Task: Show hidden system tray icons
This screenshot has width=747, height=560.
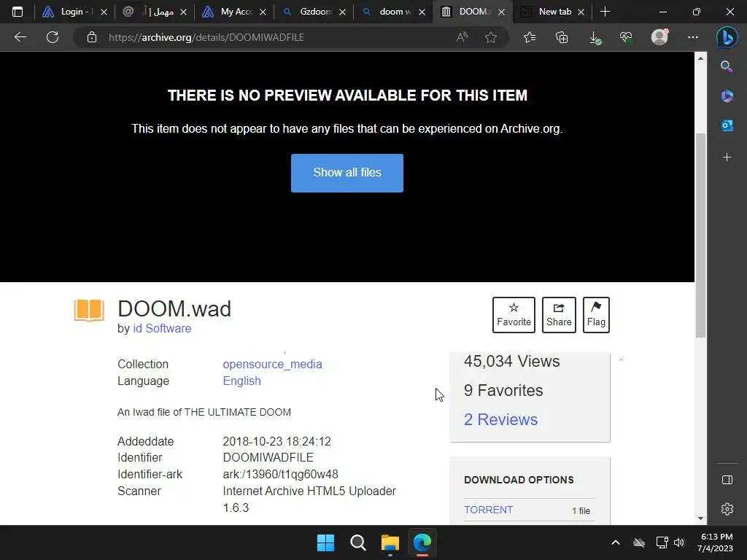Action: tap(616, 542)
